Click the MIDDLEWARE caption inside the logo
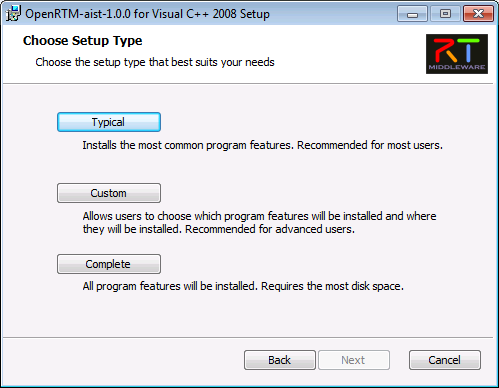The height and width of the screenshot is (388, 499). [457, 67]
